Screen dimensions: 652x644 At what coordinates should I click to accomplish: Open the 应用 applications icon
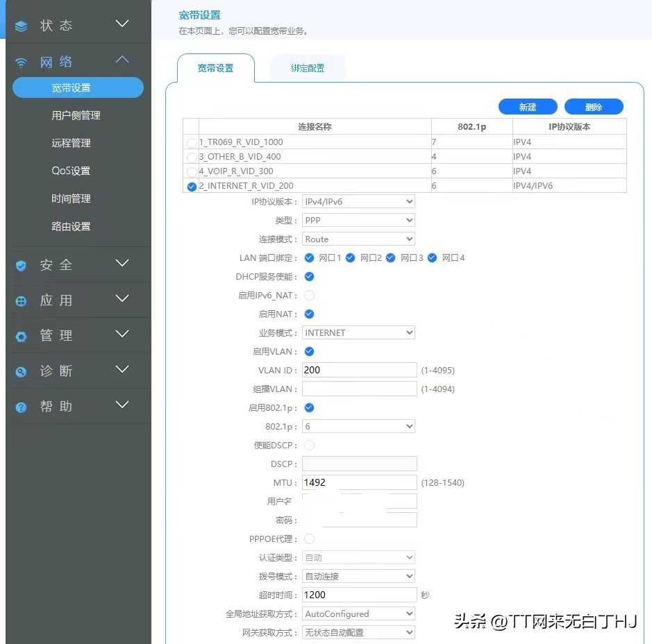click(x=21, y=300)
